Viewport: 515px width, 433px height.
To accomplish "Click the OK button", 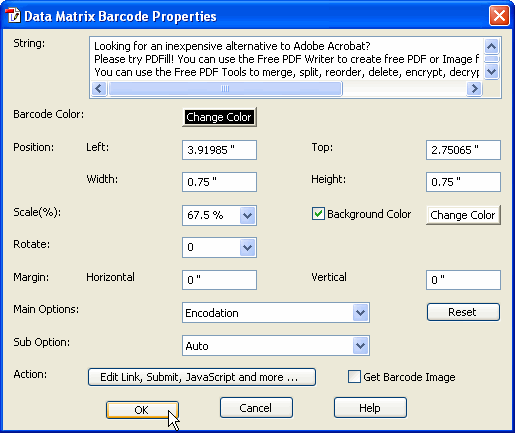I will (142, 410).
